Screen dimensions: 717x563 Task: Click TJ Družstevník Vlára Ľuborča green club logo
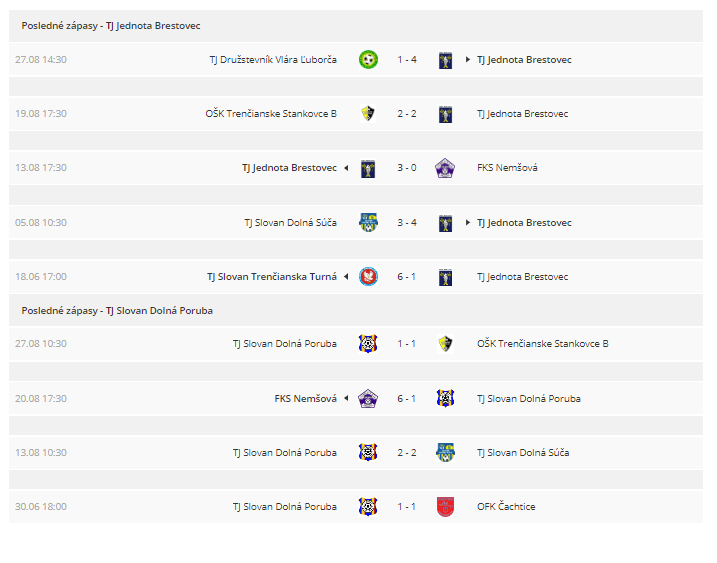[x=368, y=59]
